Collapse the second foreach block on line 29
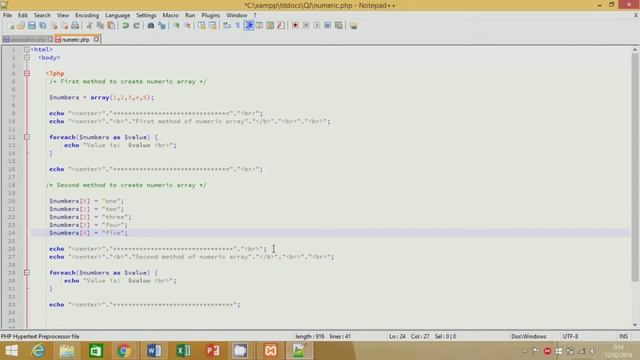 pos(27,273)
